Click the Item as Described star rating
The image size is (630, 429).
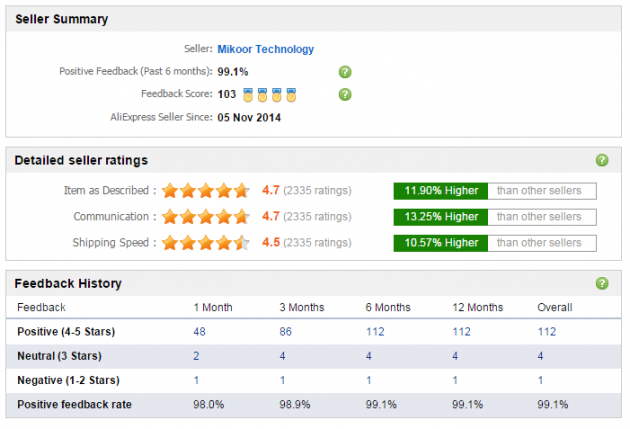point(206,190)
